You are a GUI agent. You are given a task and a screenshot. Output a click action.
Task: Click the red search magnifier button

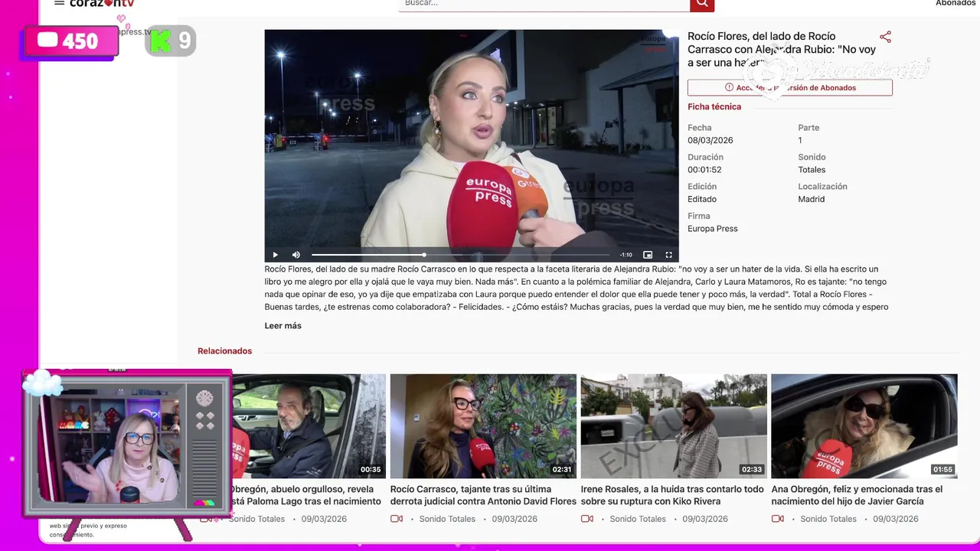click(702, 4)
